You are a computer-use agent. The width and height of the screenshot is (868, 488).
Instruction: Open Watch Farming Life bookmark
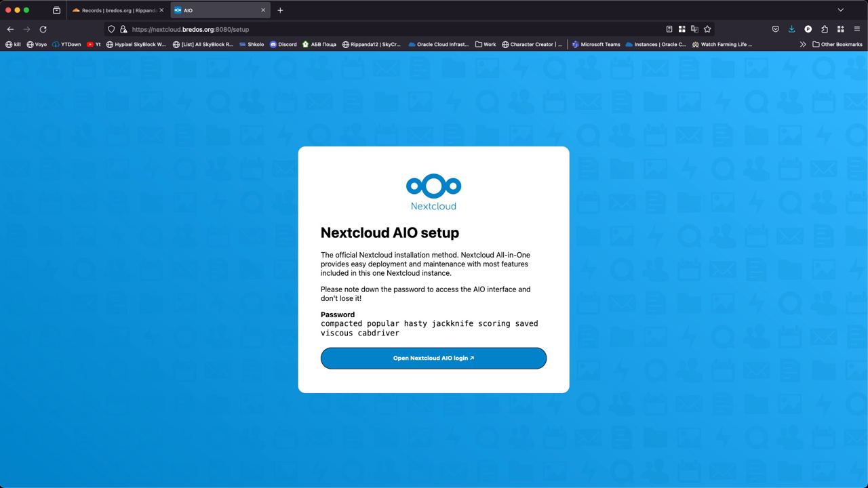coord(722,44)
